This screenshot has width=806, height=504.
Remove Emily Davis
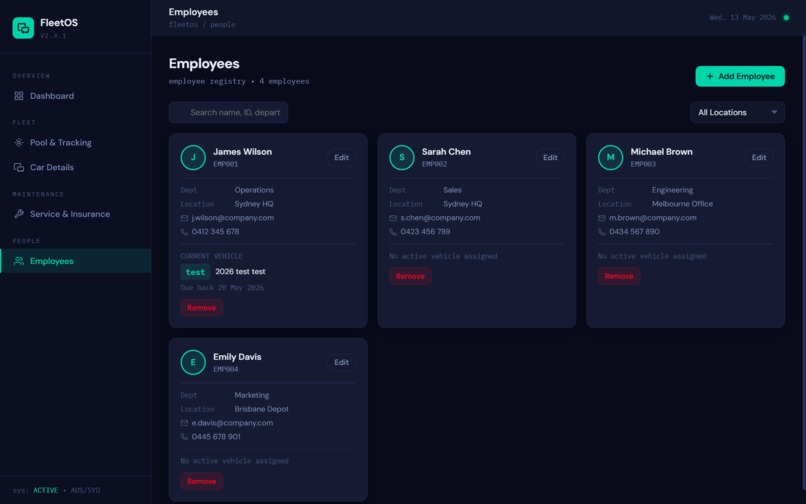(x=202, y=481)
